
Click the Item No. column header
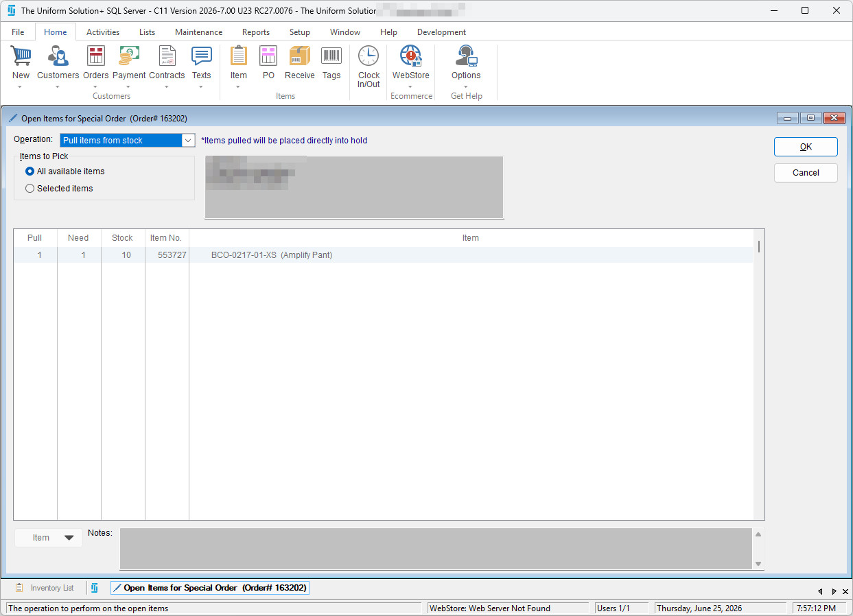point(167,238)
